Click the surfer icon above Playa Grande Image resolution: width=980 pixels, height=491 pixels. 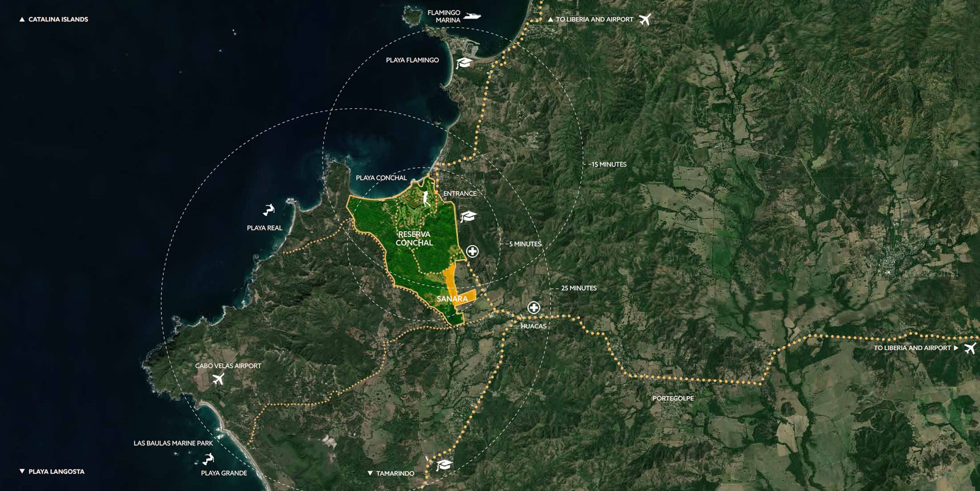pos(208,459)
